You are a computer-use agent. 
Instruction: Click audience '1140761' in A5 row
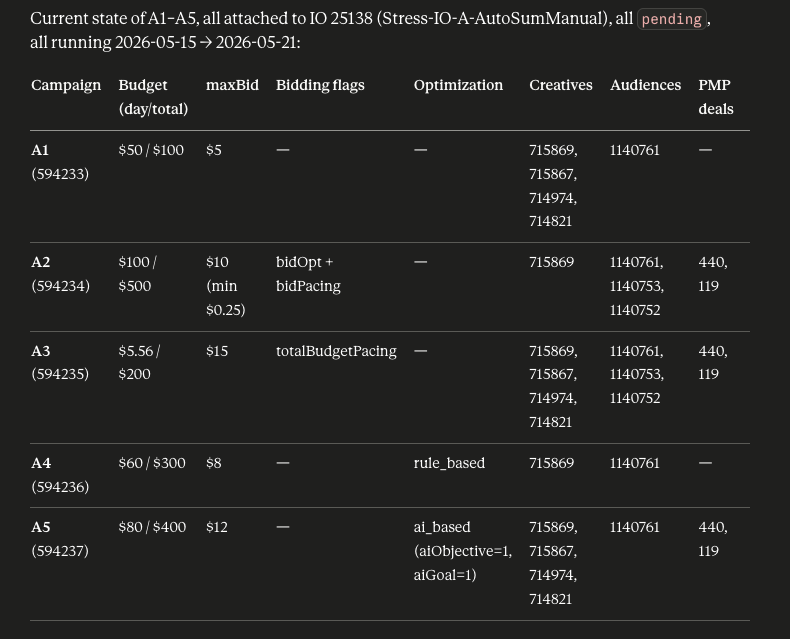click(x=634, y=527)
